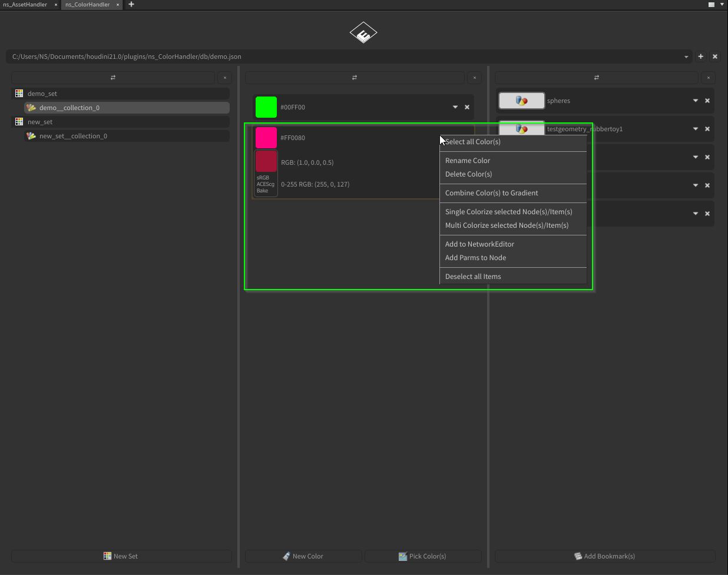Remove the spheres bookmark with X icon
Viewport: 728px width, 575px height.
[707, 101]
